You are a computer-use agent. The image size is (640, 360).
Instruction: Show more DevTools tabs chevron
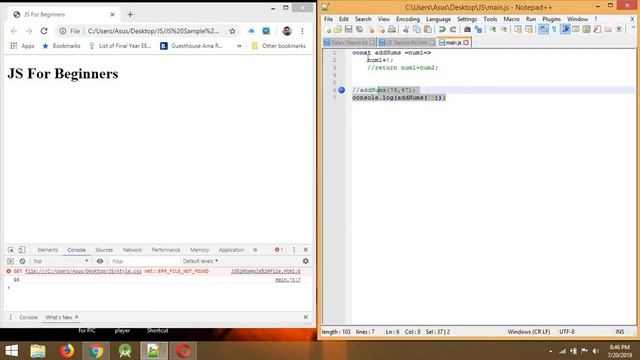click(255, 250)
